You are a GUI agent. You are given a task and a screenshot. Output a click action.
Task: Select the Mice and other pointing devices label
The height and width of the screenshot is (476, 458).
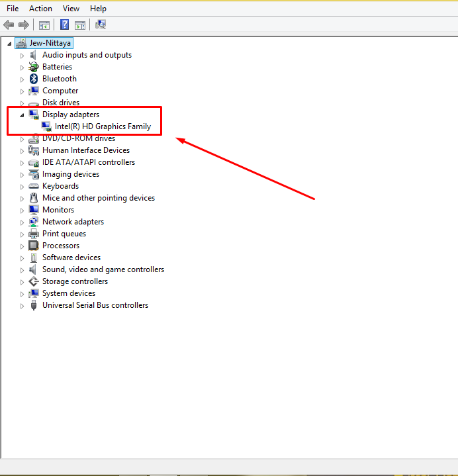pos(99,198)
